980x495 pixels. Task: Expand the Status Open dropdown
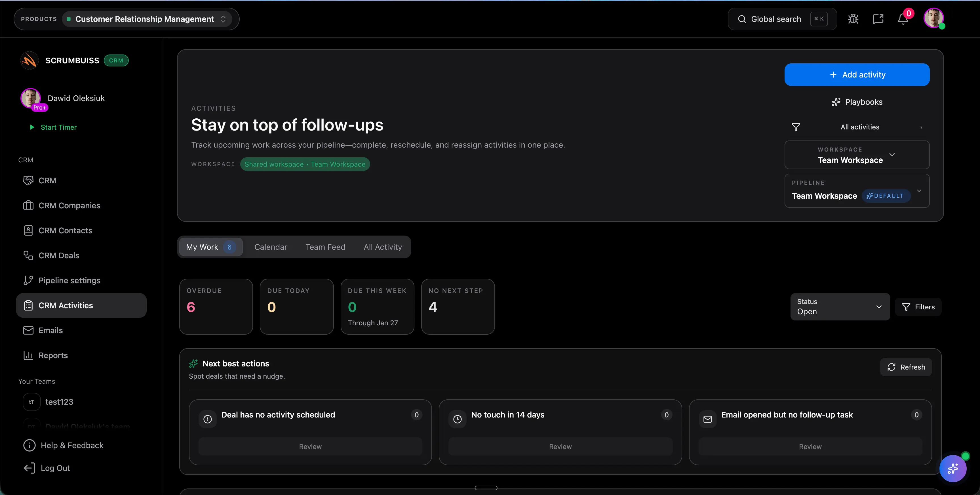pyautogui.click(x=840, y=307)
